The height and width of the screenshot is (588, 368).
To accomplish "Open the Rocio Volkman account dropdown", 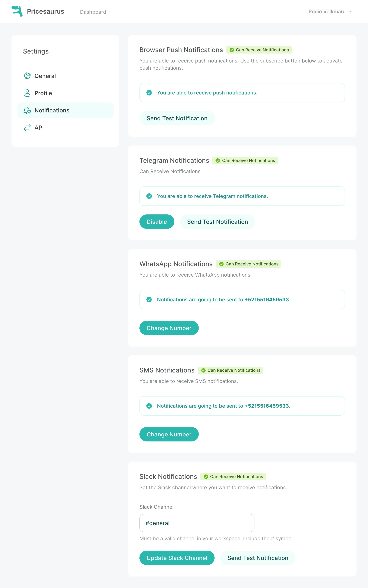I will [x=326, y=12].
